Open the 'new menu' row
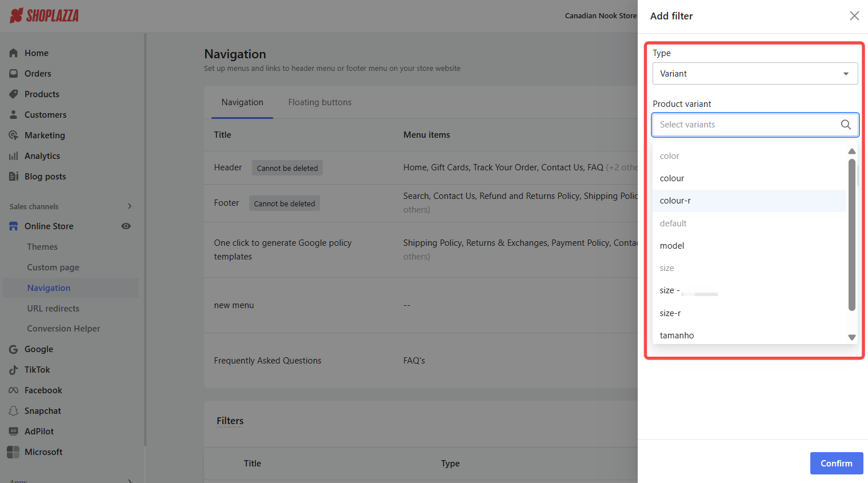The image size is (868, 483). click(421, 305)
